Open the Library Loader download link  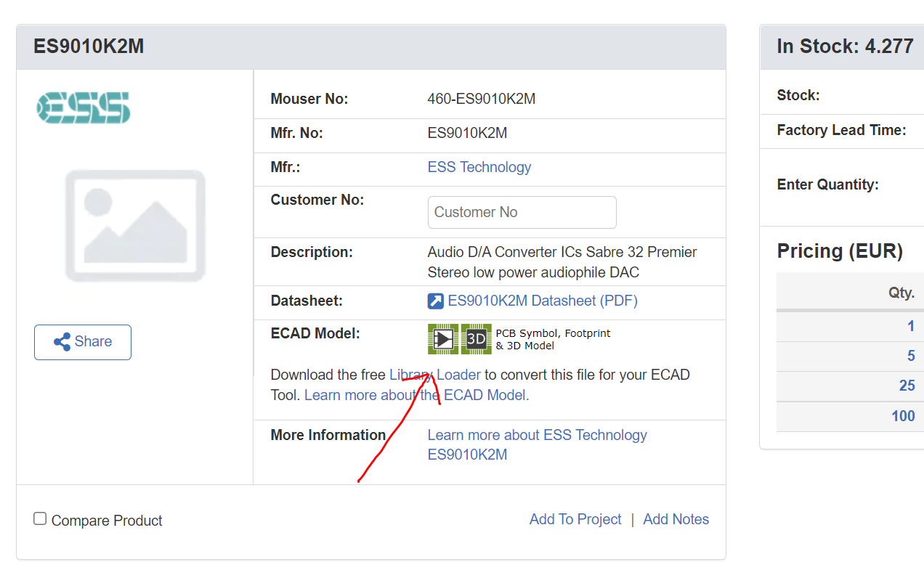[435, 375]
